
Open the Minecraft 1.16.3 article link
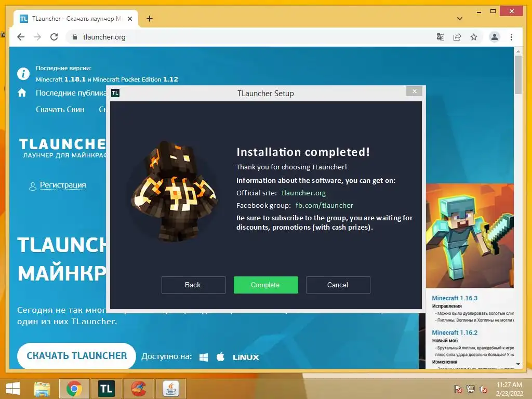[454, 298]
